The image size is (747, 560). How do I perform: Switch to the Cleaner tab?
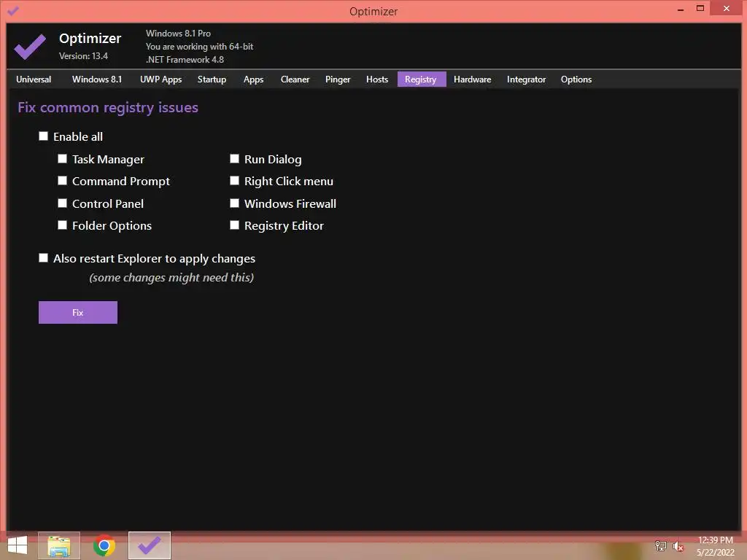[x=295, y=79]
